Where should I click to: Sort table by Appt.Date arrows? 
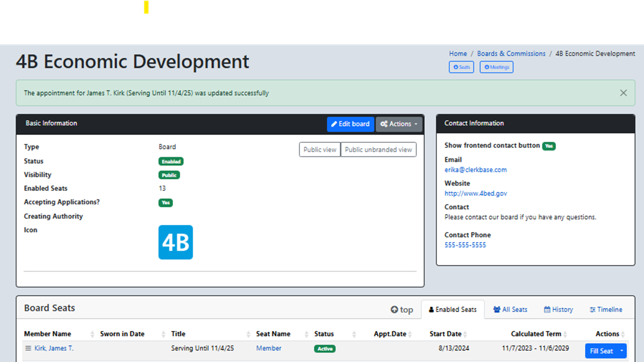click(410, 334)
